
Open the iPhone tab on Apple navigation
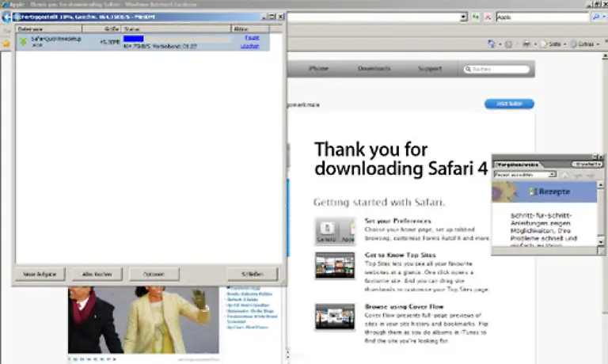[318, 69]
